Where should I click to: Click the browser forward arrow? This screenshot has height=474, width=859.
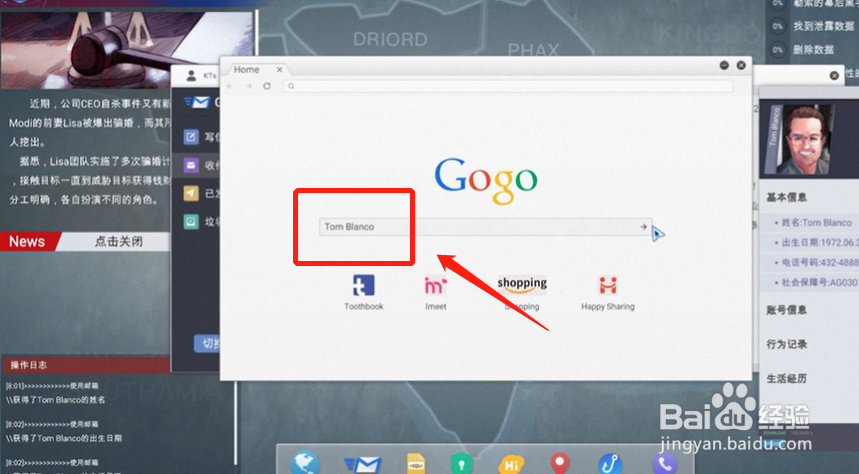tap(249, 86)
